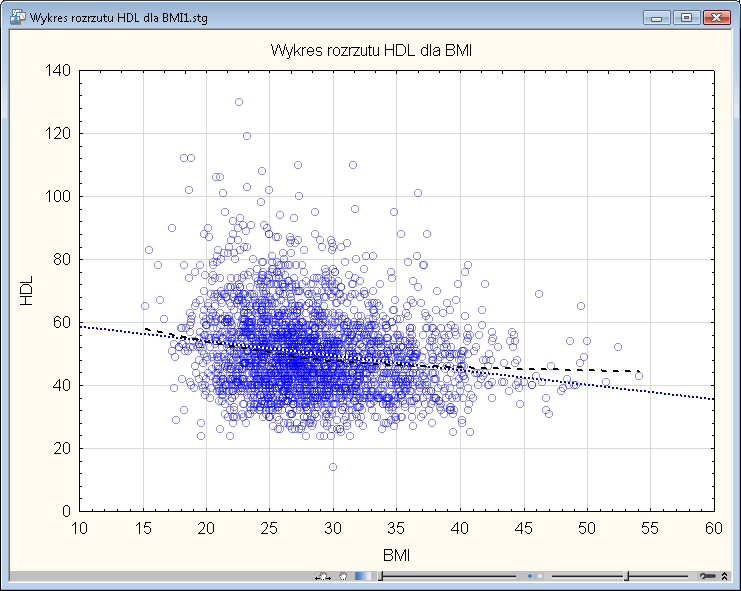
Task: Click the graph title 'Wykres rozrzutu HDL dla BMI'
Action: coord(371,50)
